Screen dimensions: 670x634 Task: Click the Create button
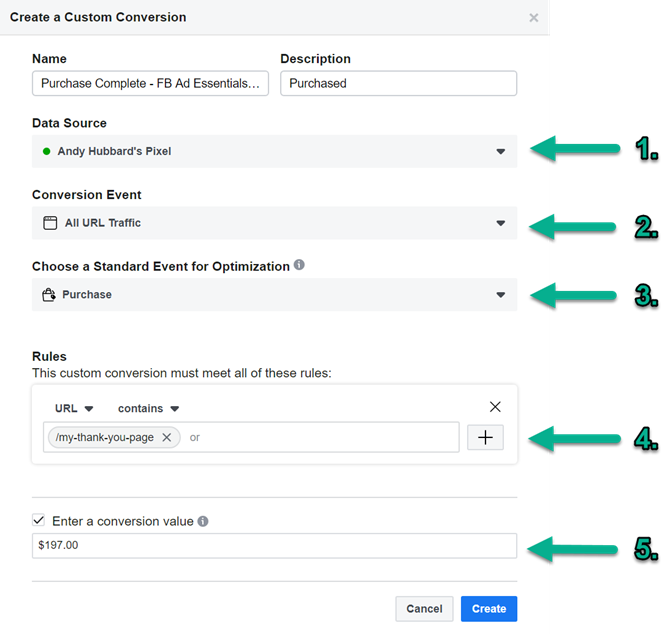[x=489, y=608]
